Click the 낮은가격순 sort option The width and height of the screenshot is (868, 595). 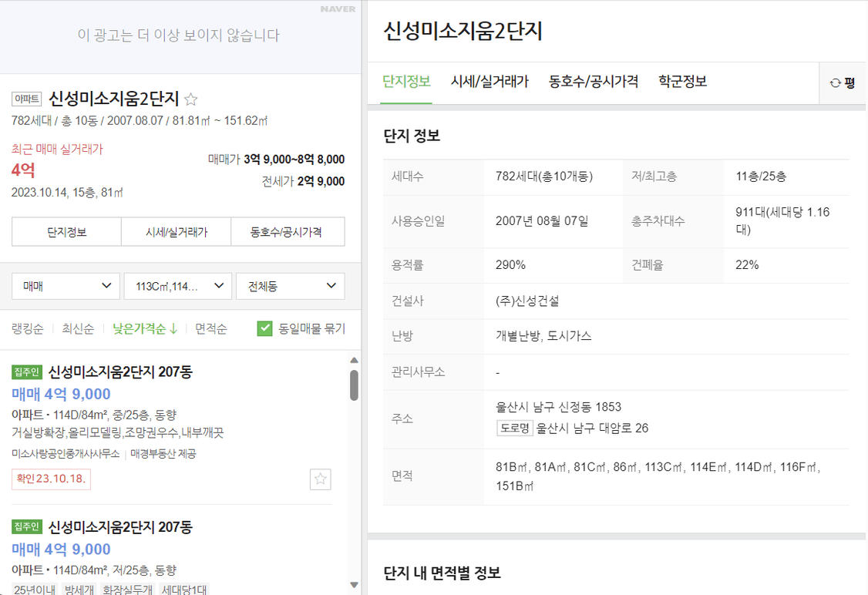point(145,329)
